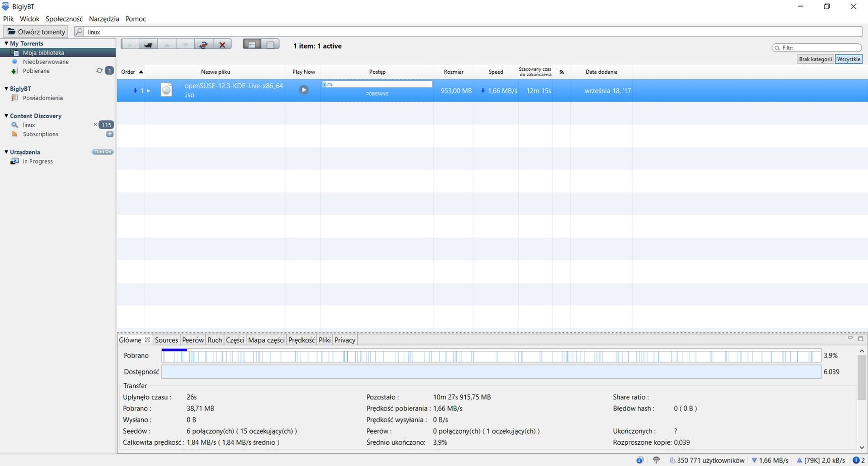The height and width of the screenshot is (466, 868).
Task: Click the folder icon on Otwórz torrenty
Action: click(x=12, y=31)
